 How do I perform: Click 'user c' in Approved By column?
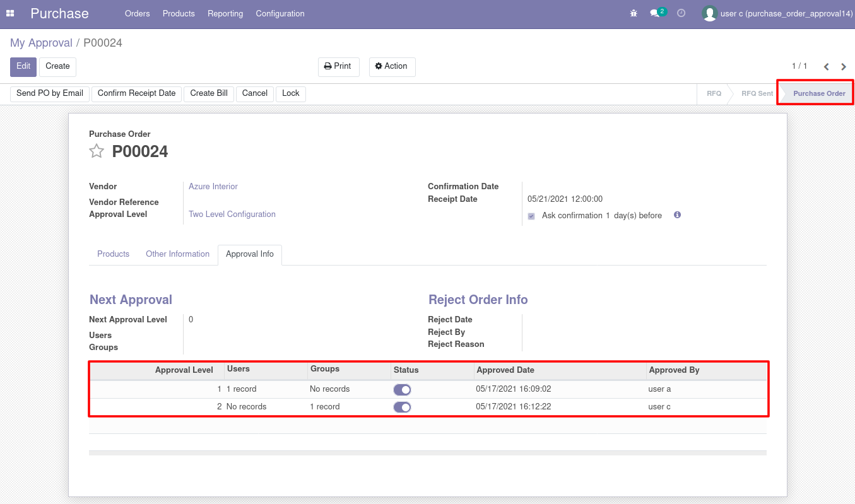[659, 407]
